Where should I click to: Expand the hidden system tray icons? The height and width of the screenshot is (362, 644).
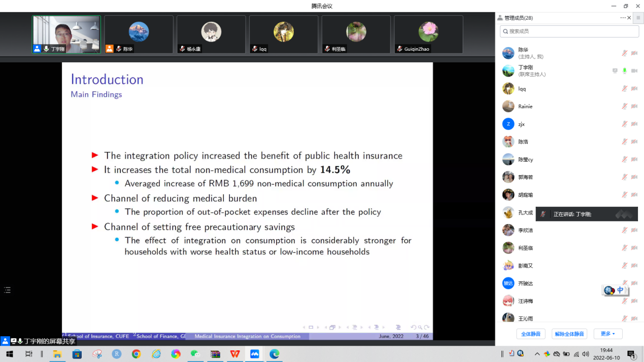(x=537, y=354)
